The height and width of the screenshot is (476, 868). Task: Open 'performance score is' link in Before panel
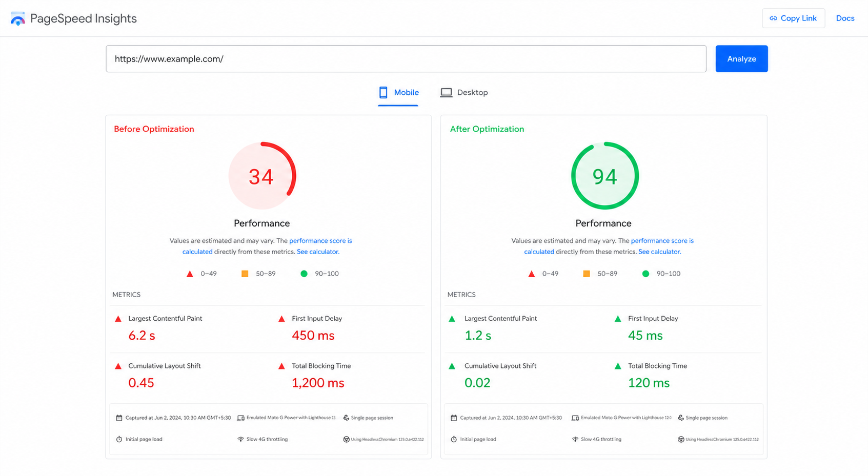320,241
